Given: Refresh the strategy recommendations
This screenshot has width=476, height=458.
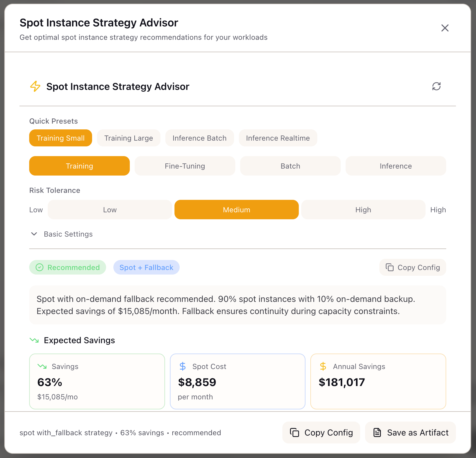Looking at the screenshot, I should (436, 87).
